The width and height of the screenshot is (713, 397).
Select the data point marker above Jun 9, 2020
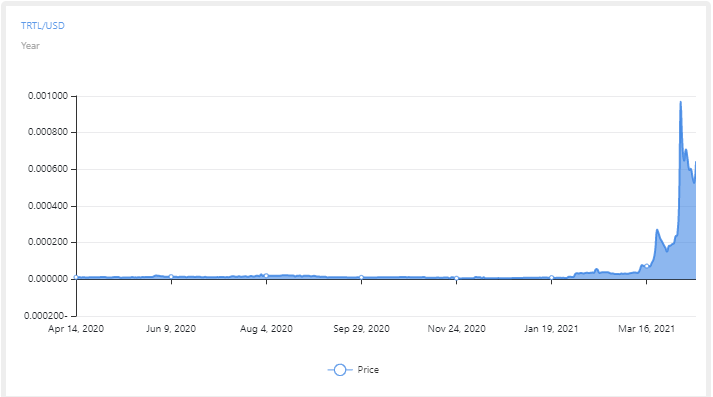coord(171,276)
